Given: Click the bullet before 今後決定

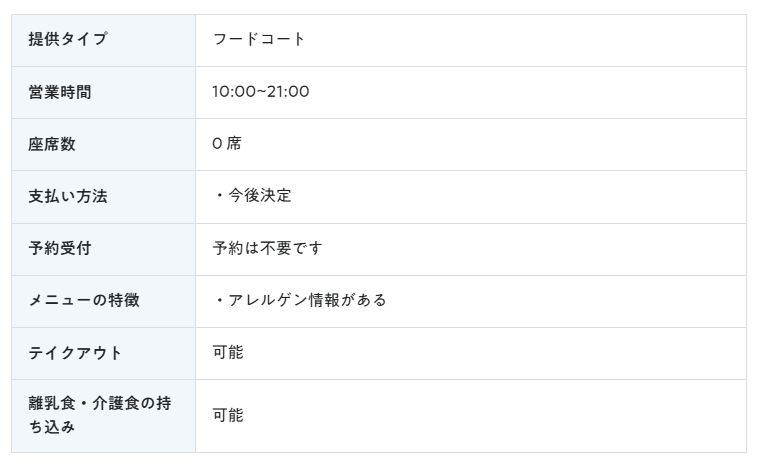Looking at the screenshot, I should tap(220, 195).
